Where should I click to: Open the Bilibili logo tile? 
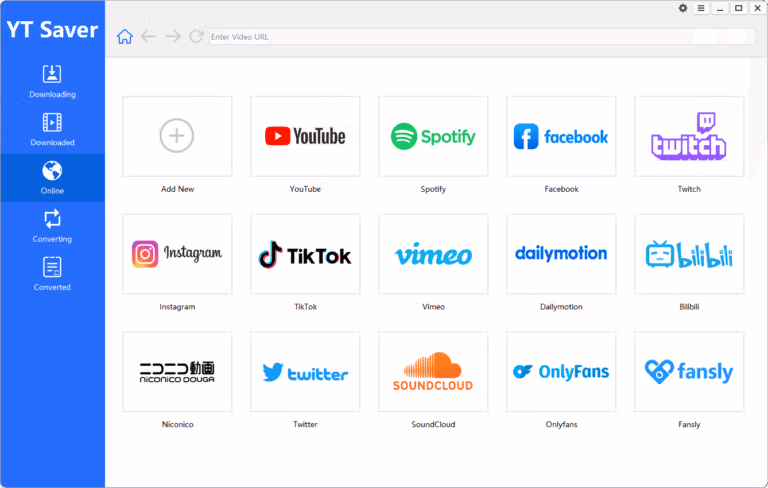pos(689,254)
